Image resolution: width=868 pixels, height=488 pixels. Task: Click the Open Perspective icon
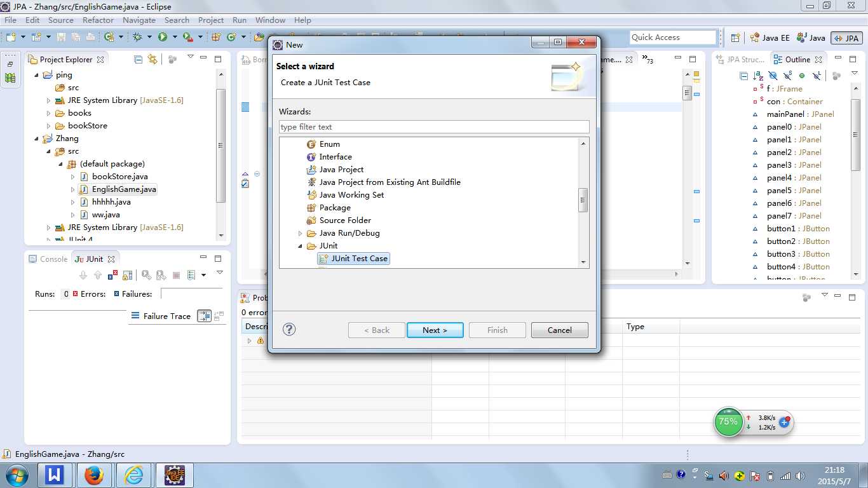click(735, 37)
